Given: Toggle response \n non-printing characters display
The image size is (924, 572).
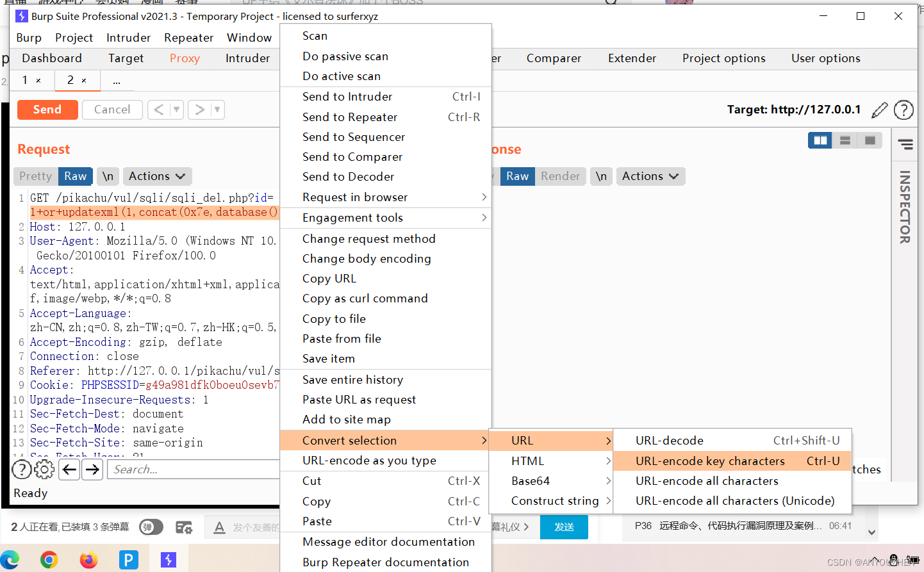Looking at the screenshot, I should 601,176.
